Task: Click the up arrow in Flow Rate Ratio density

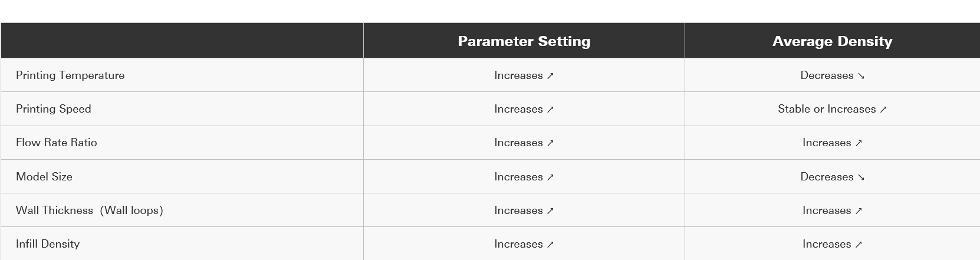Action: click(x=859, y=143)
